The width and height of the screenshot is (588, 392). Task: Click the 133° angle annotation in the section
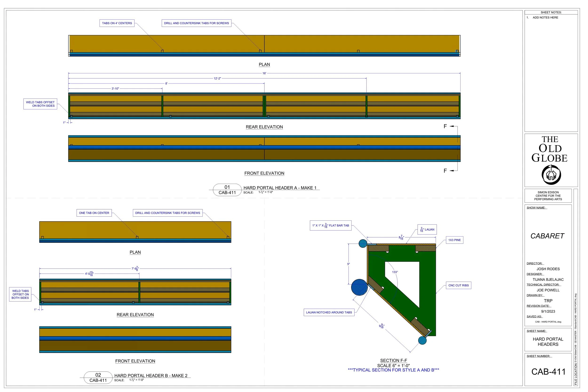(395, 272)
